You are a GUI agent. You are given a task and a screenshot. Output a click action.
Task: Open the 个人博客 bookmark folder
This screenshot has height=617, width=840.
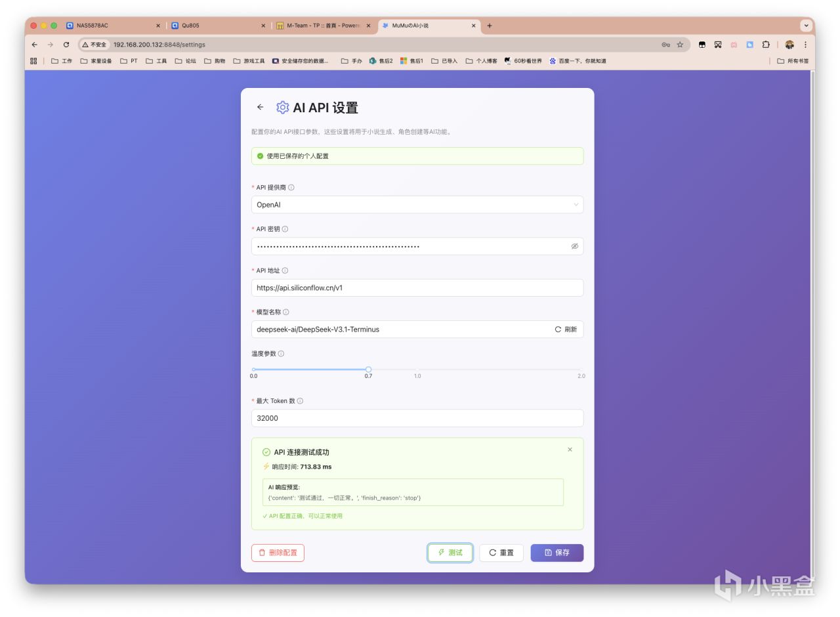482,61
